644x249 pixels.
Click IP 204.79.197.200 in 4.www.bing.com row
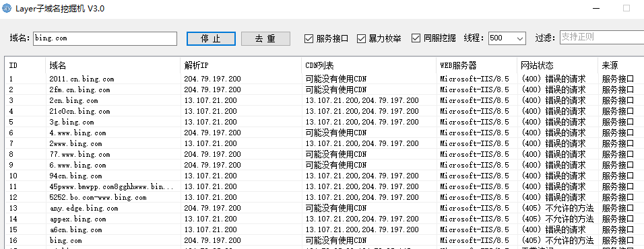click(x=212, y=133)
